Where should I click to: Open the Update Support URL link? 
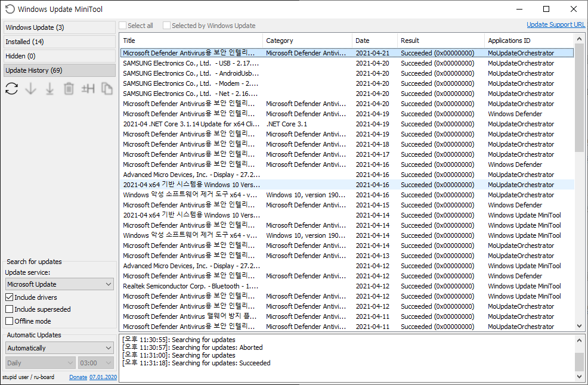[556, 24]
